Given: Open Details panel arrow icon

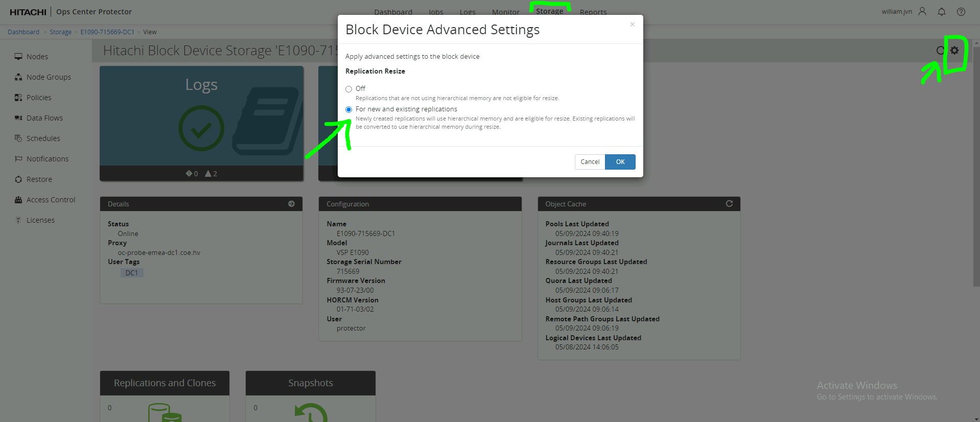Looking at the screenshot, I should [x=291, y=203].
